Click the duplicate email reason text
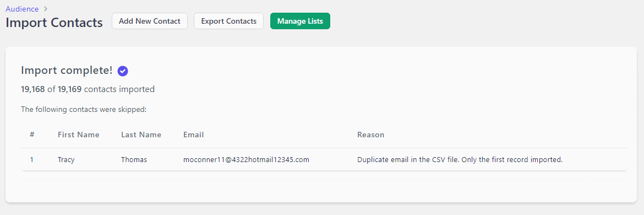 pos(460,159)
